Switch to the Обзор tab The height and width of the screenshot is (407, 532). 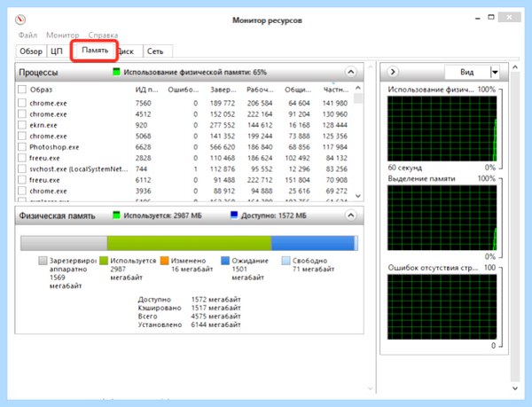[31, 51]
